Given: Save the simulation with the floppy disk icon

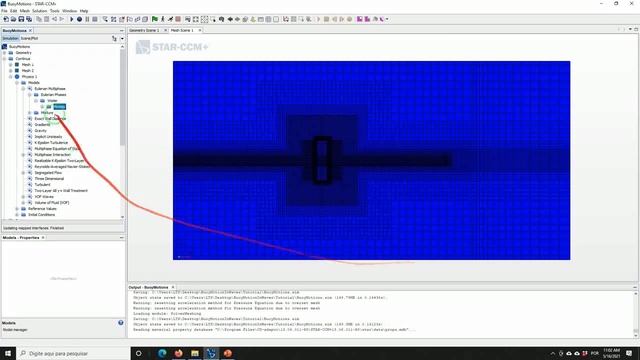Looking at the screenshot, I should (x=21, y=19).
